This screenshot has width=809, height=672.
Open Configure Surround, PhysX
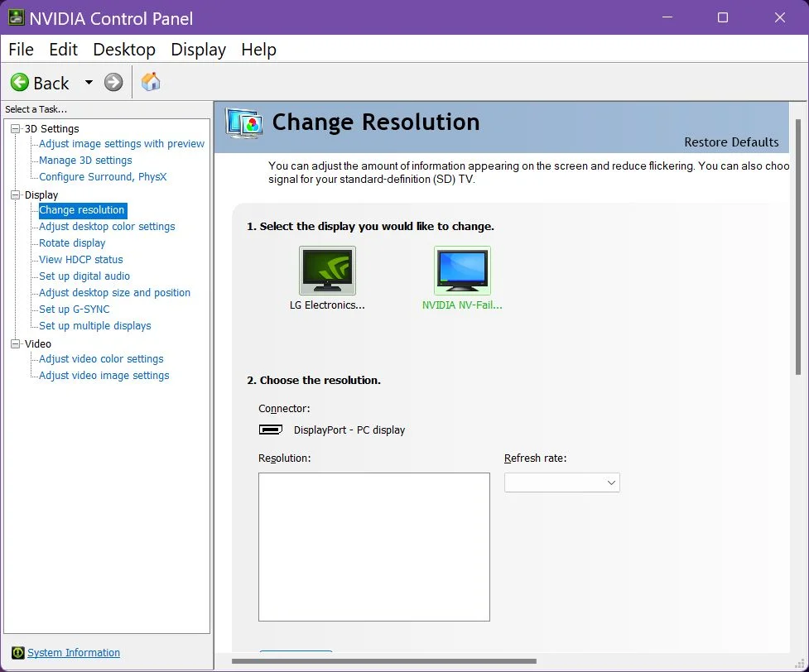(x=103, y=176)
